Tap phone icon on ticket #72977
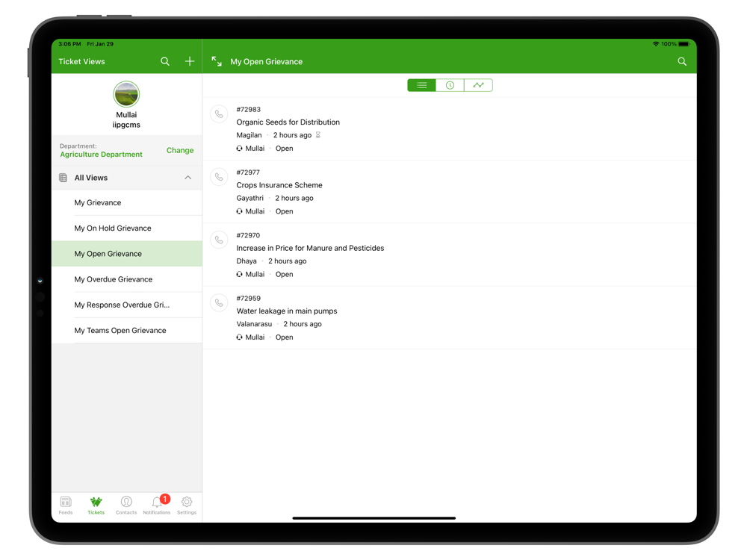The image size is (747, 560). tap(219, 177)
